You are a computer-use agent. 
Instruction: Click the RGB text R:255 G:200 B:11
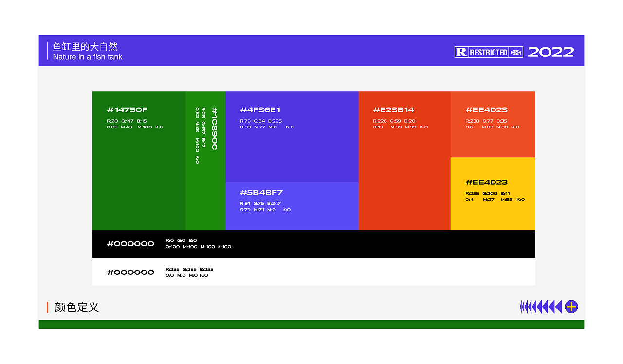click(488, 193)
